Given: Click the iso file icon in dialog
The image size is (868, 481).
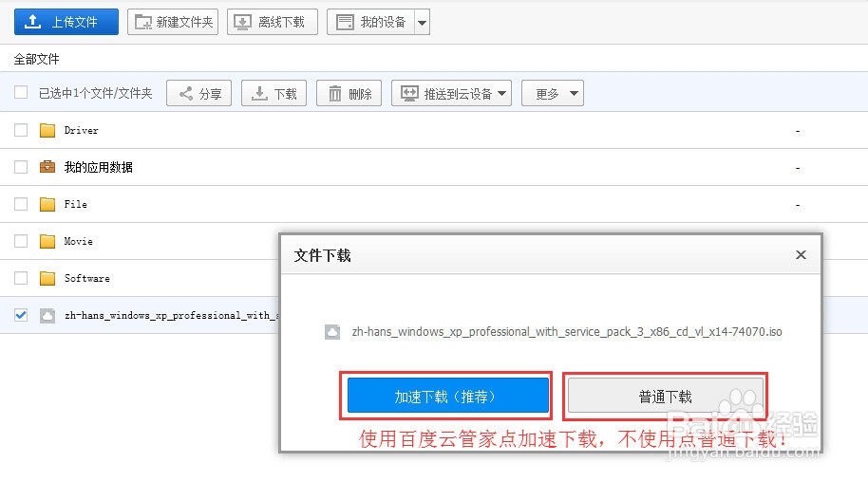Looking at the screenshot, I should [x=332, y=332].
